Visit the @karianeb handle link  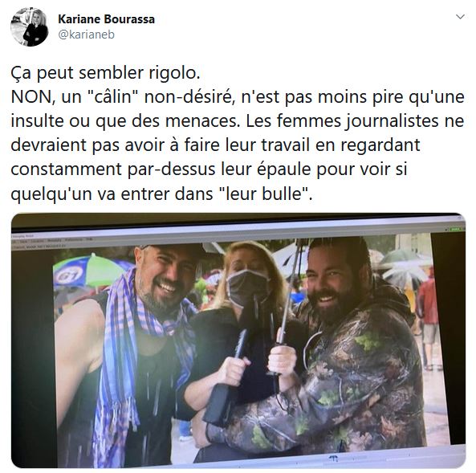[86, 35]
